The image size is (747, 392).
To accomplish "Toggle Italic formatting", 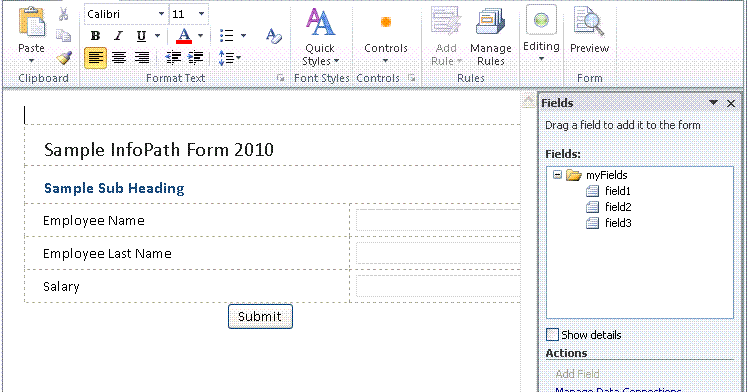I will (118, 36).
